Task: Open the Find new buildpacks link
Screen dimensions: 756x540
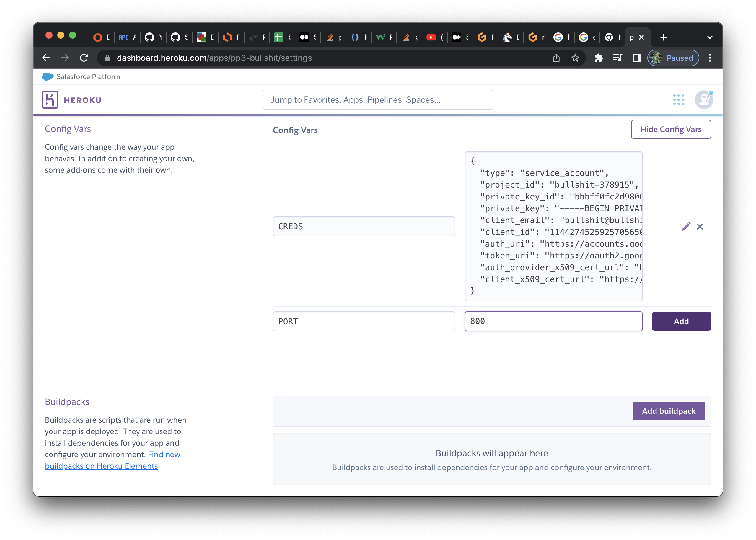Action: [x=164, y=454]
